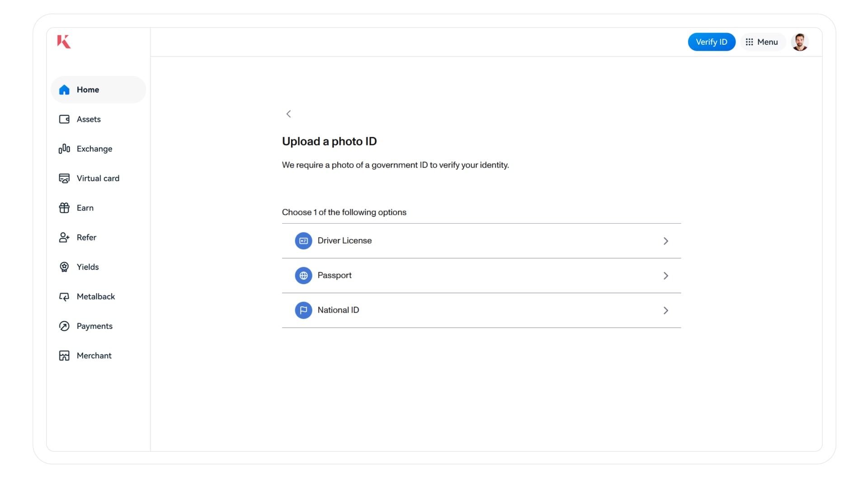This screenshot has height=478, width=868.
Task: Open the Exchange sidebar item
Action: coord(98,149)
